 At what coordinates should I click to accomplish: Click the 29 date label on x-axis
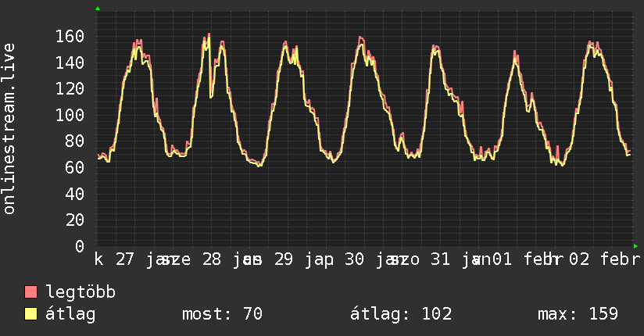tap(284, 259)
